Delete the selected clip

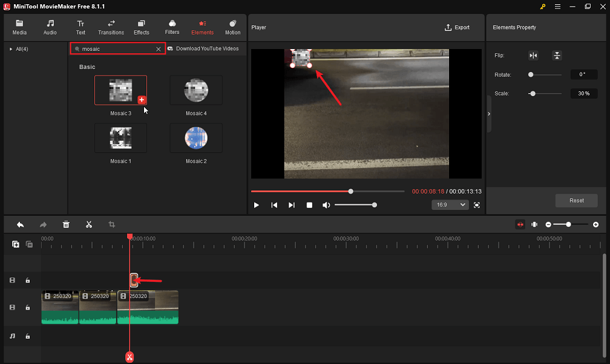pyautogui.click(x=66, y=225)
